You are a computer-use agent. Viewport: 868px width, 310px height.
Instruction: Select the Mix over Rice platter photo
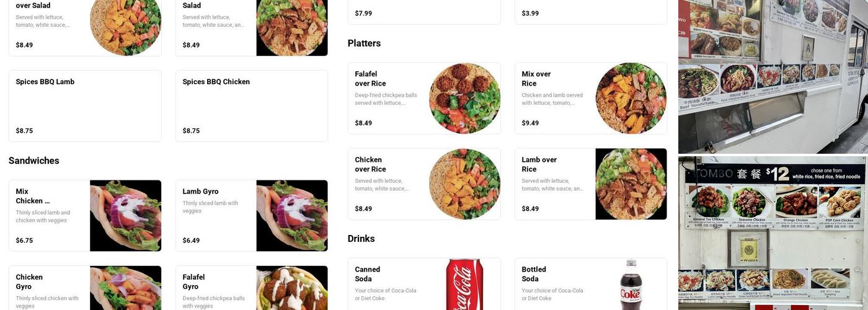(631, 99)
